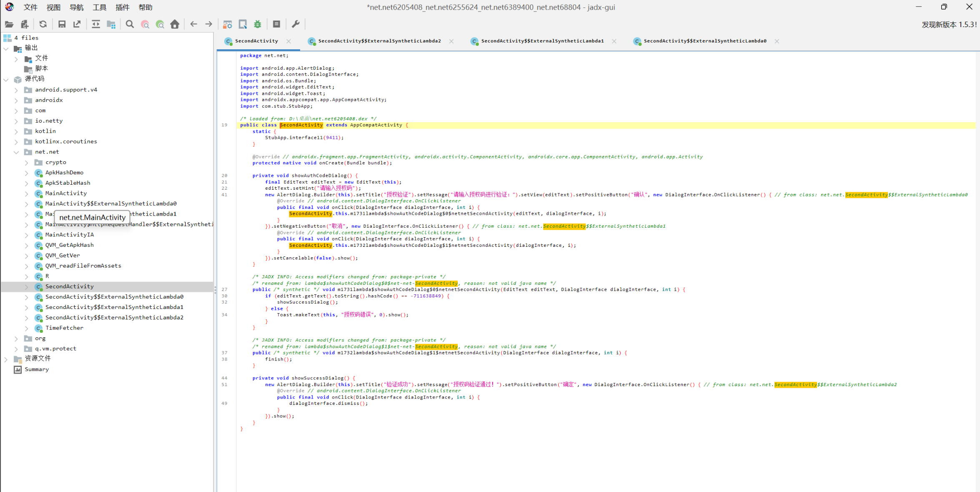Screen dimensions: 980x492
Task: Click the add files icon
Action: [25, 24]
